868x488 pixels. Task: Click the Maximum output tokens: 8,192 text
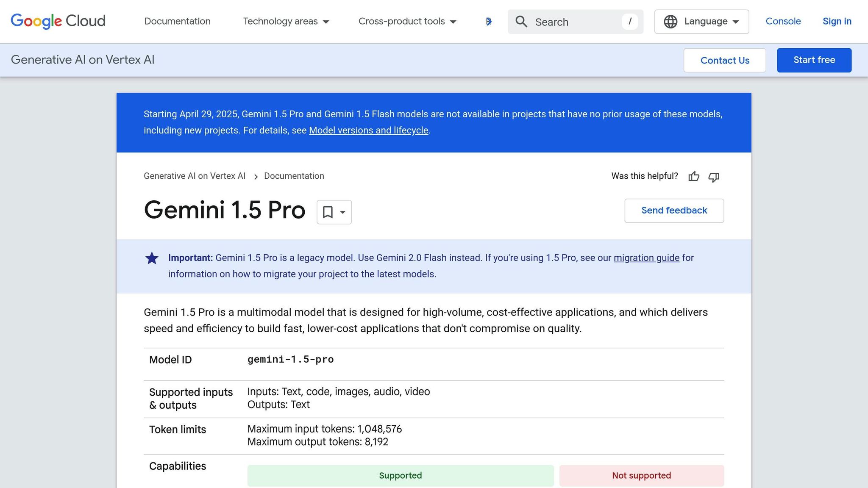click(x=317, y=442)
